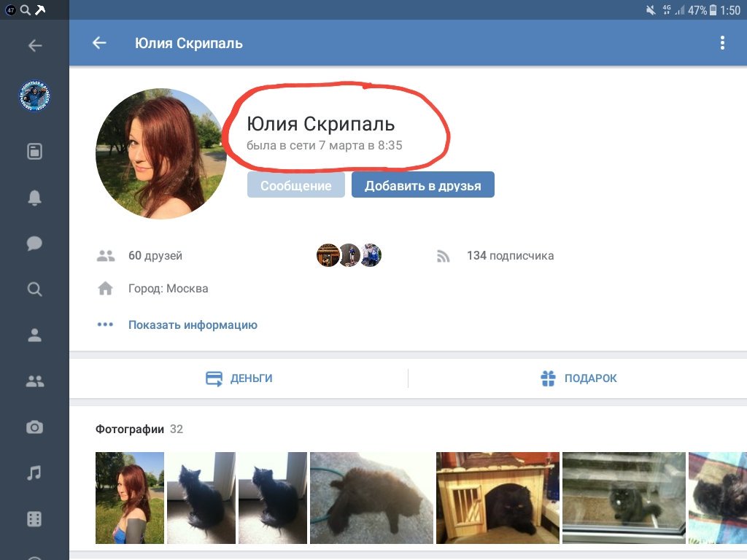Expand Показать информацию link
Screen dimensions: 747x560
193,324
